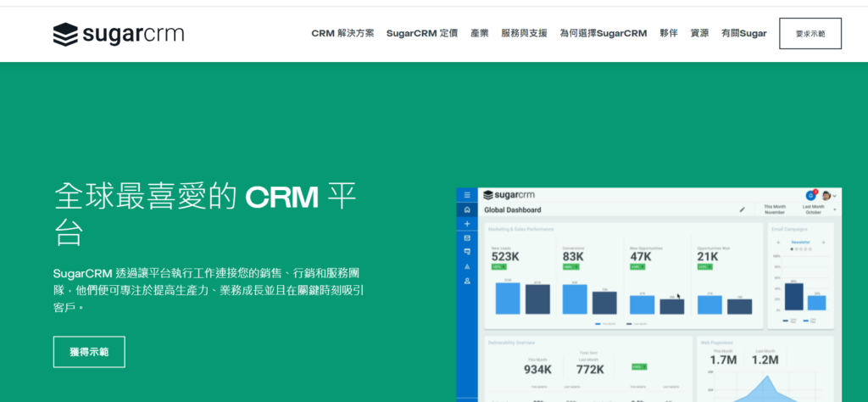Open the 服務與支援 menu item
The width and height of the screenshot is (868, 402).
[524, 33]
